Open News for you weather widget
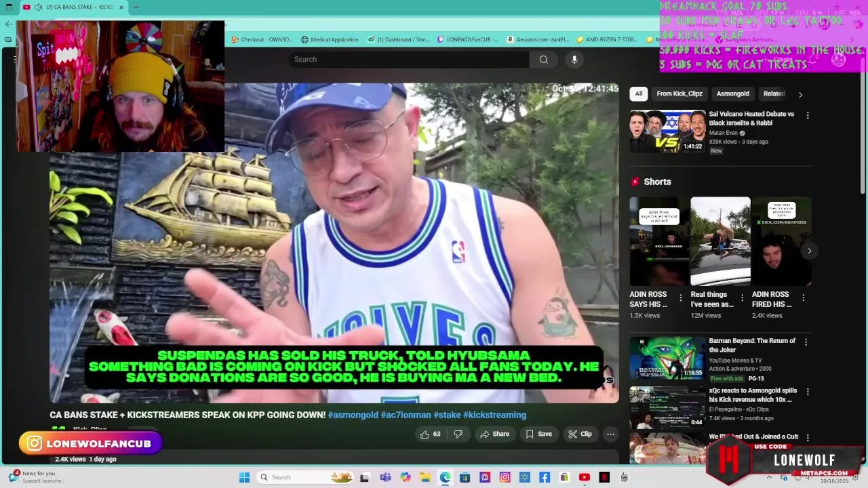 click(37, 477)
